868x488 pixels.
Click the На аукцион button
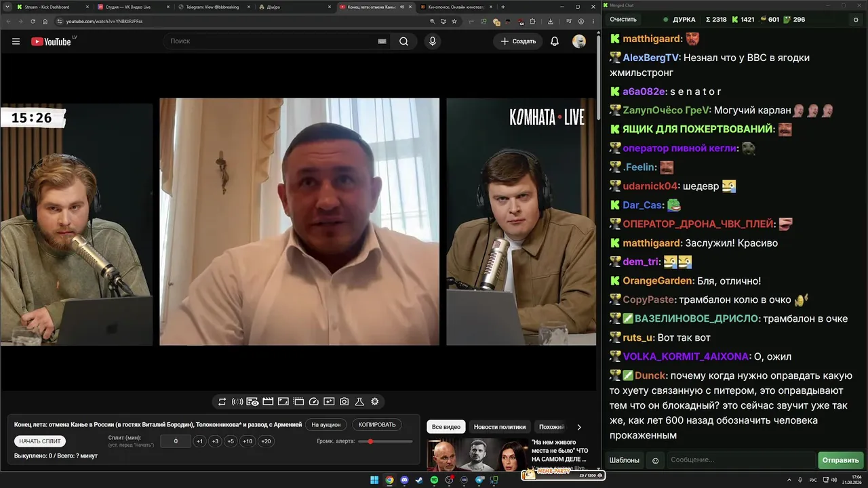(x=326, y=425)
